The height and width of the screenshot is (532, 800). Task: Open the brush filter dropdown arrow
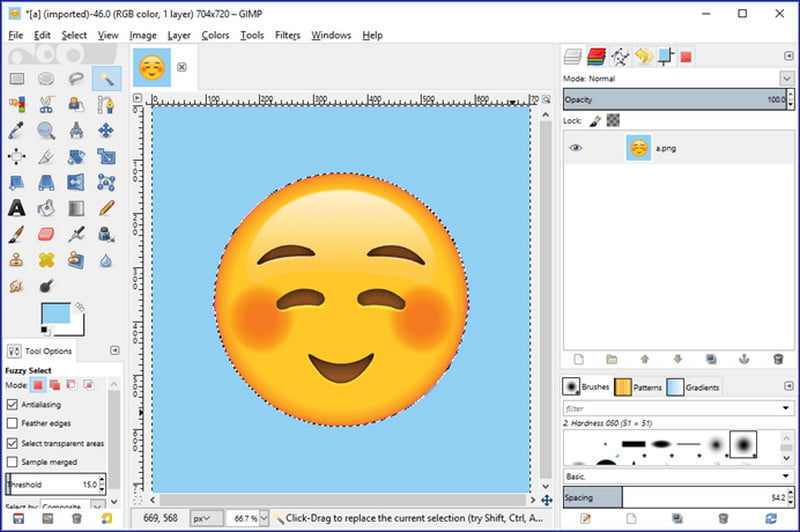[786, 408]
